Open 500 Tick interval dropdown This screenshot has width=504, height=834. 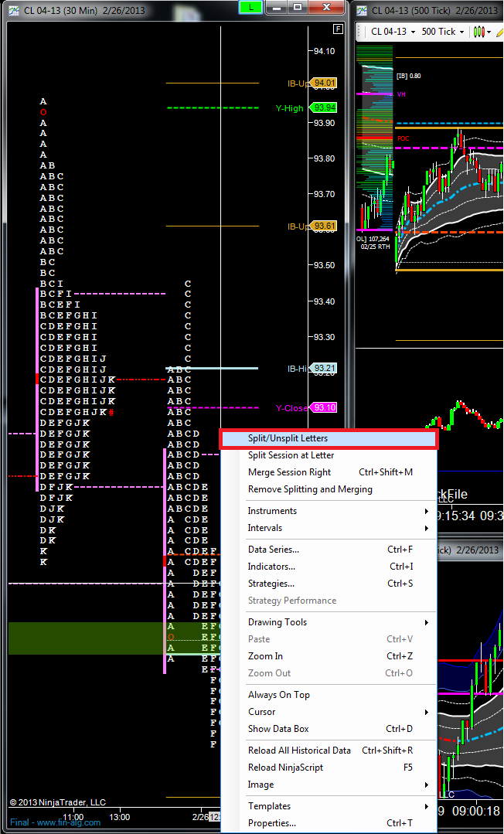point(443,32)
